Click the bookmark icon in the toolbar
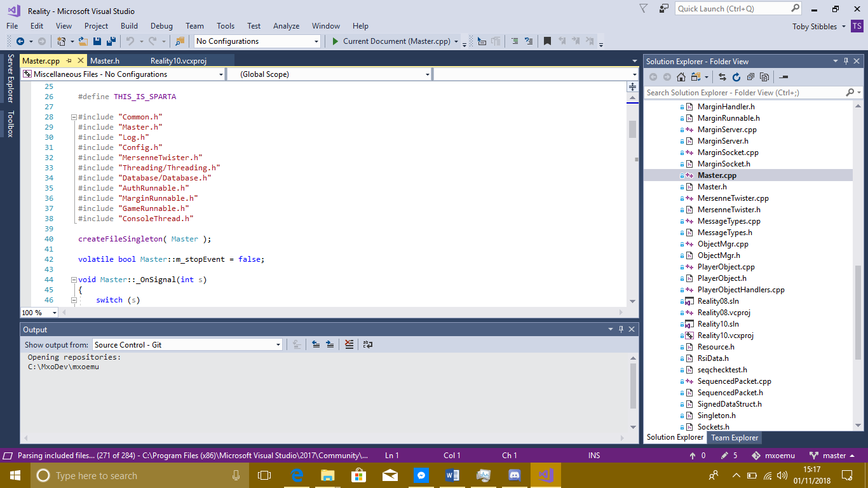 point(547,41)
